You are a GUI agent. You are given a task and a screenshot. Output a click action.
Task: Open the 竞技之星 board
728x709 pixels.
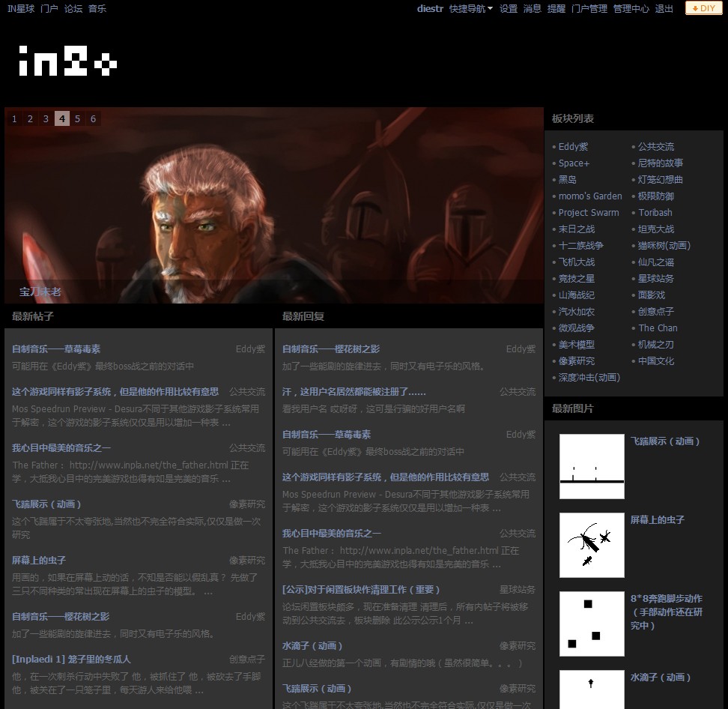[x=576, y=279]
